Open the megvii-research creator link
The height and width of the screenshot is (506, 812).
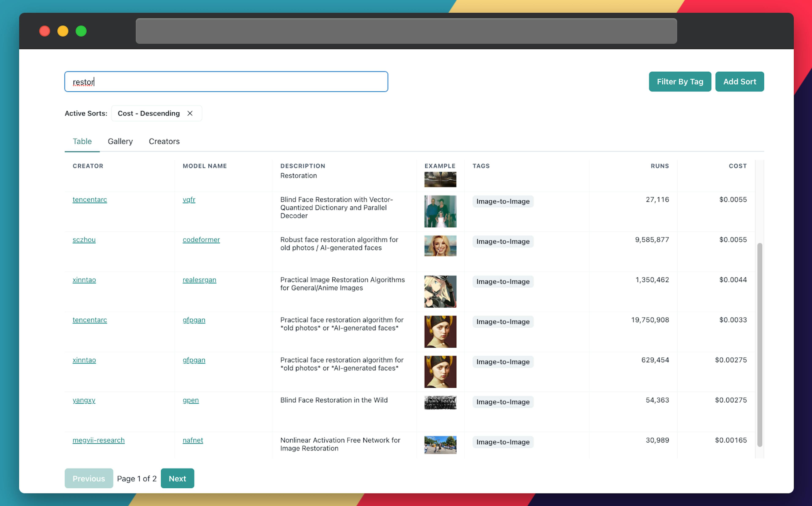[x=99, y=440]
